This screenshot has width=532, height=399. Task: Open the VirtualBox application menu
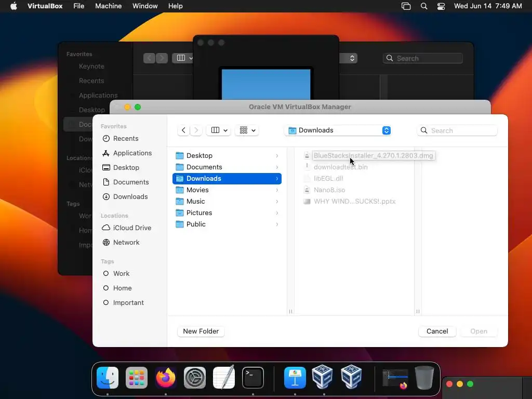(45, 6)
